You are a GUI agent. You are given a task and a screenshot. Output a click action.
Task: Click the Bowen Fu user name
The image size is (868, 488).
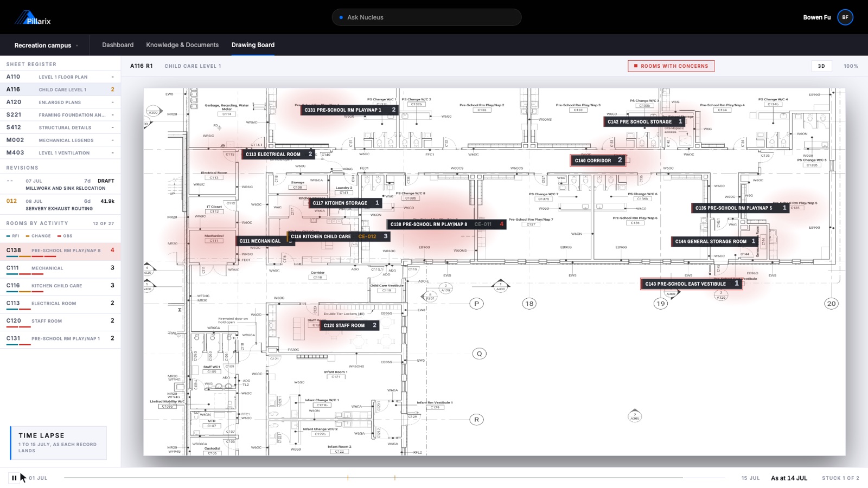tap(816, 17)
